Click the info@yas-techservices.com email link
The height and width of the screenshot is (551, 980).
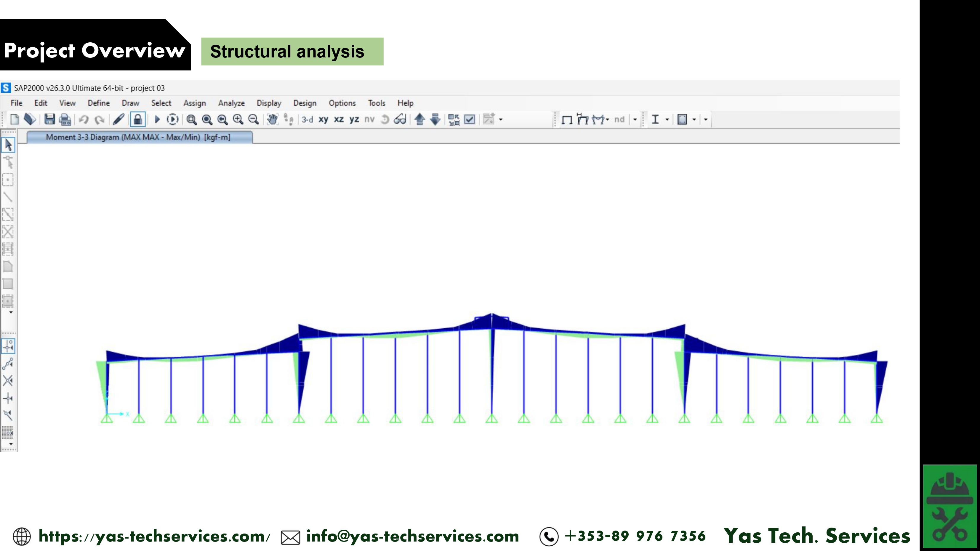click(412, 536)
